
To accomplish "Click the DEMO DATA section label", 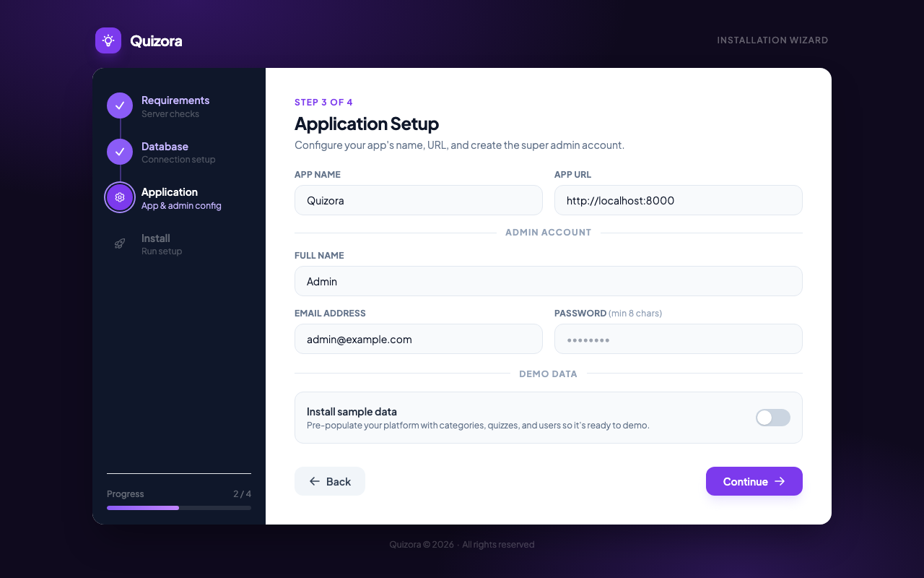I will [549, 374].
